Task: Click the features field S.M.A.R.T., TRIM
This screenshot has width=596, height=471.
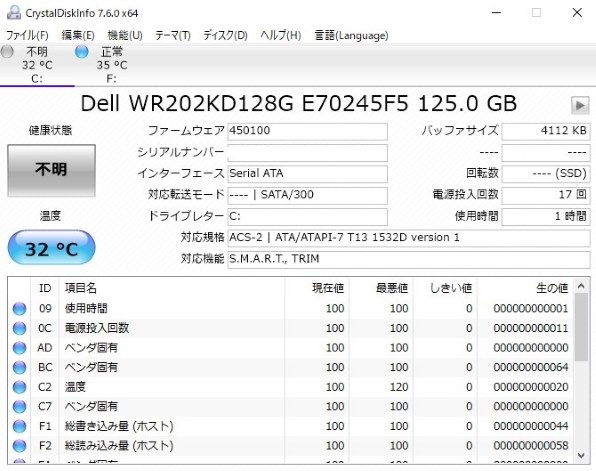Action: pyautogui.click(x=409, y=259)
